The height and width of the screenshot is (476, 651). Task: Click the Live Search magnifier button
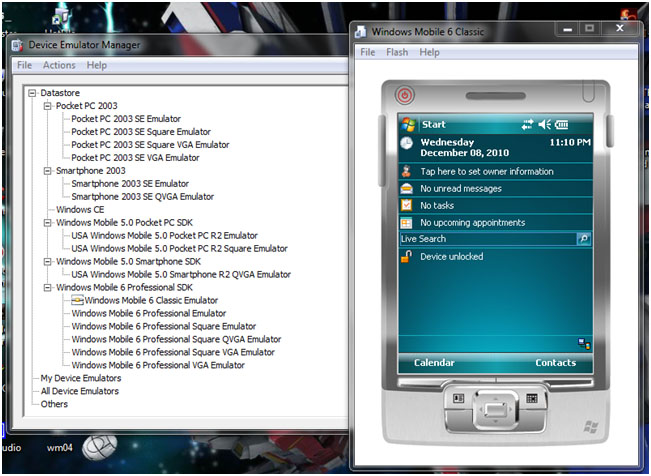583,239
